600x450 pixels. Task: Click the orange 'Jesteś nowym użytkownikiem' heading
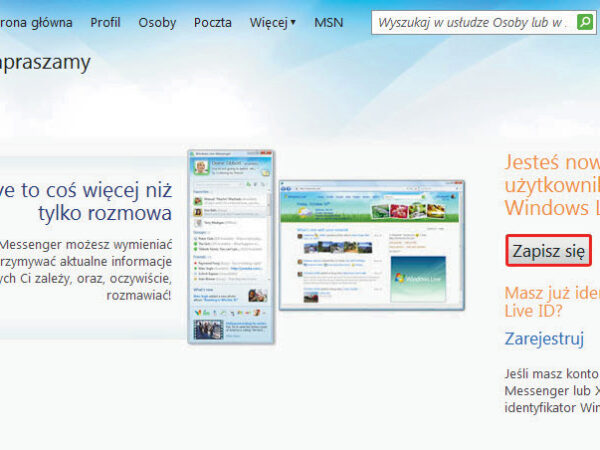[552, 185]
